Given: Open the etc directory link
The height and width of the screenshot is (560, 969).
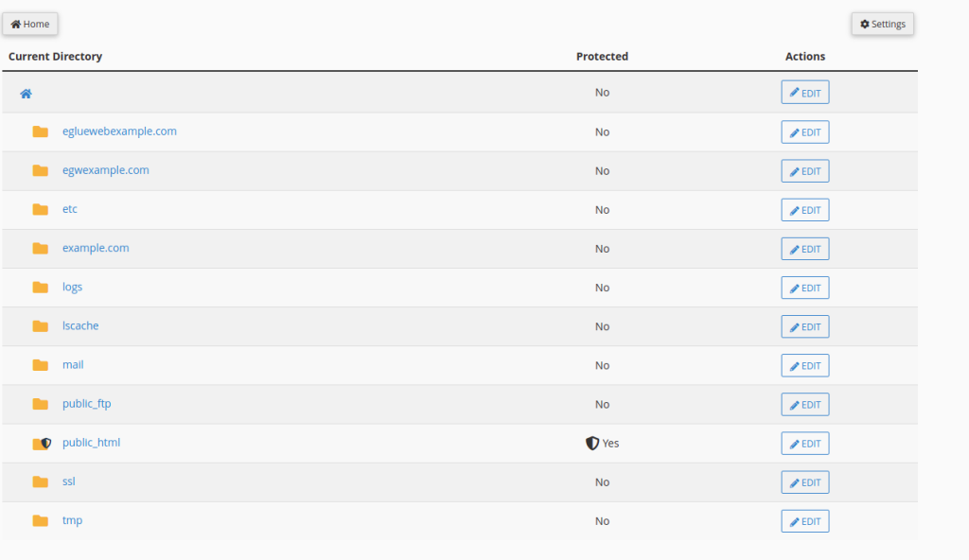Looking at the screenshot, I should 70,209.
